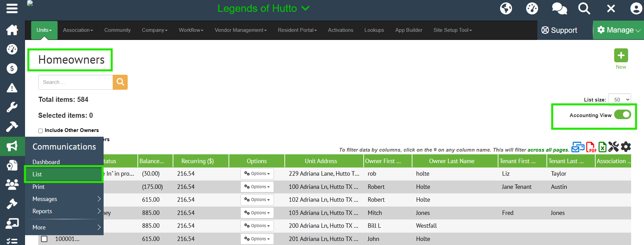Open Options dropdown for 229 Adriana Lane
The image size is (644, 245).
coord(257,174)
